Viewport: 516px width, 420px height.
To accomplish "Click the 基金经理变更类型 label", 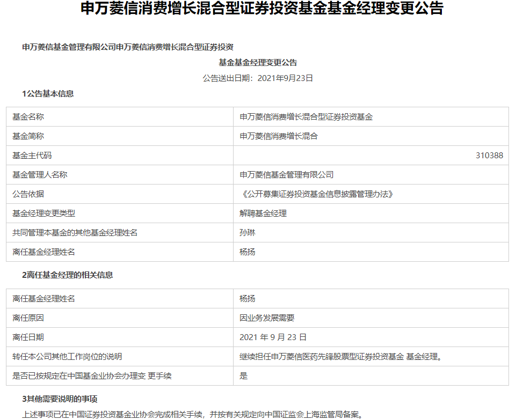I will click(44, 213).
